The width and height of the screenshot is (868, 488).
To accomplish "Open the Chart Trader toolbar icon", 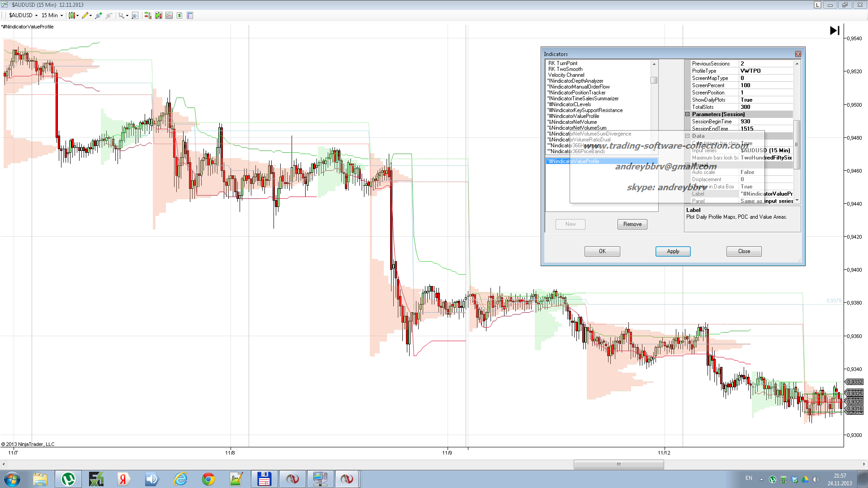I will [148, 15].
